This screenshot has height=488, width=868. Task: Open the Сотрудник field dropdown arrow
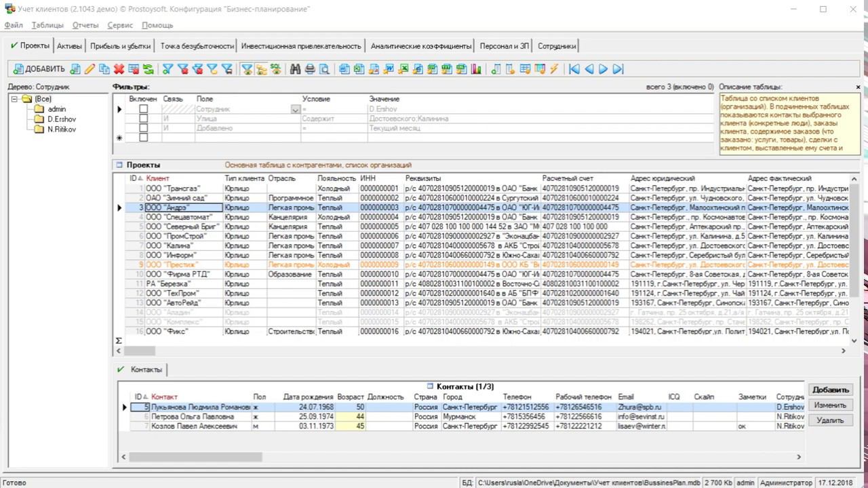[295, 109]
